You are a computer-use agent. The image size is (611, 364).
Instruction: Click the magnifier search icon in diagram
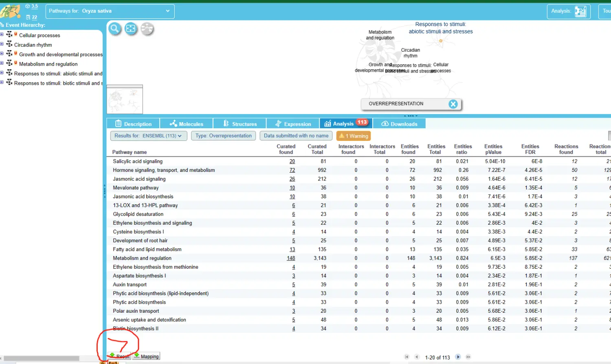click(114, 29)
